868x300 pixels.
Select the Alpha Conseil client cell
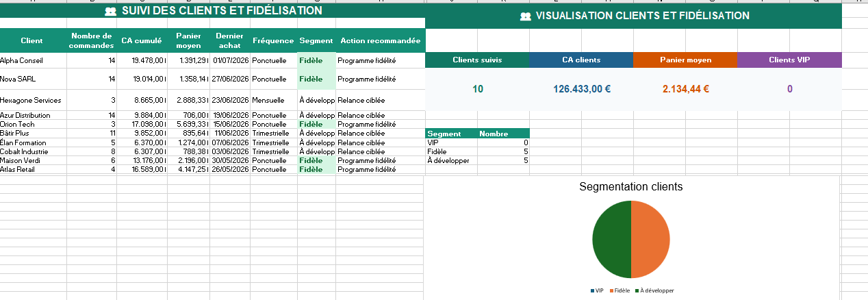[x=34, y=60]
